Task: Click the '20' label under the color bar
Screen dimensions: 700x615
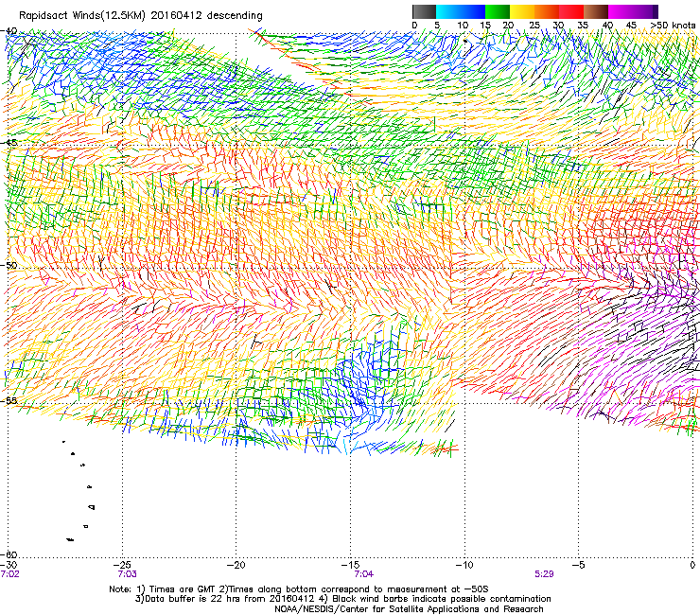Action: click(x=509, y=26)
